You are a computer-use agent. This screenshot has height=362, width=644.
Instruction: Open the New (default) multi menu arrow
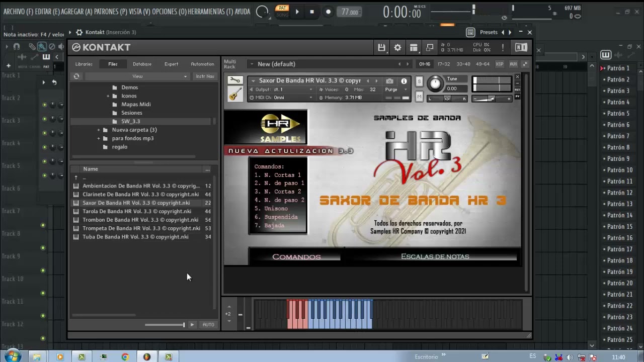[252, 64]
